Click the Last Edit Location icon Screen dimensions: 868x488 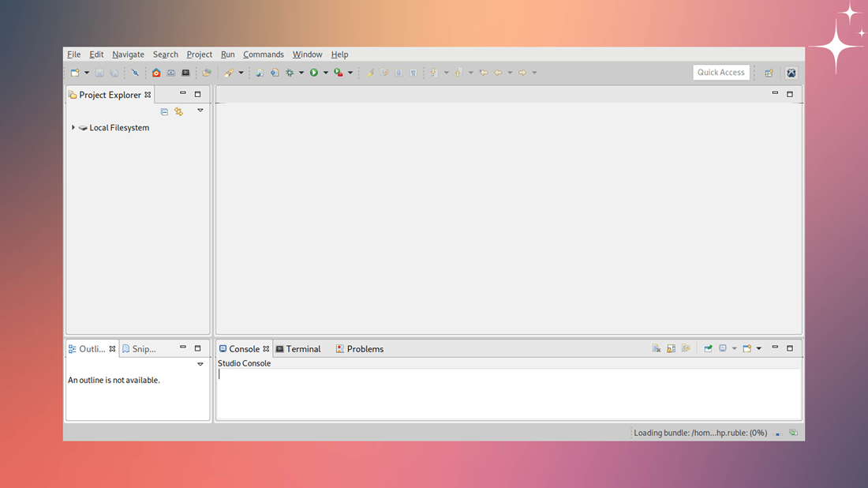(x=484, y=73)
